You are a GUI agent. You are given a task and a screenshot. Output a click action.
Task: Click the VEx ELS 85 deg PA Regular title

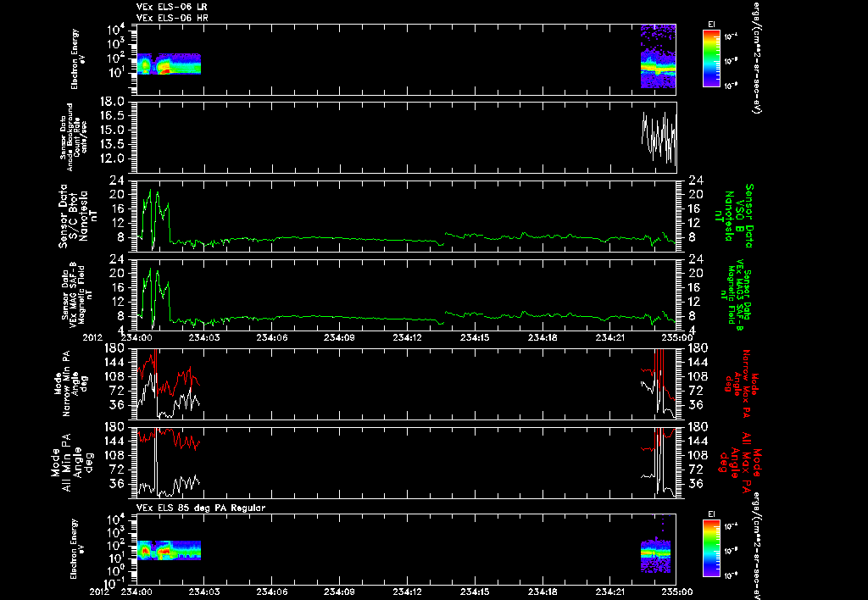201,508
